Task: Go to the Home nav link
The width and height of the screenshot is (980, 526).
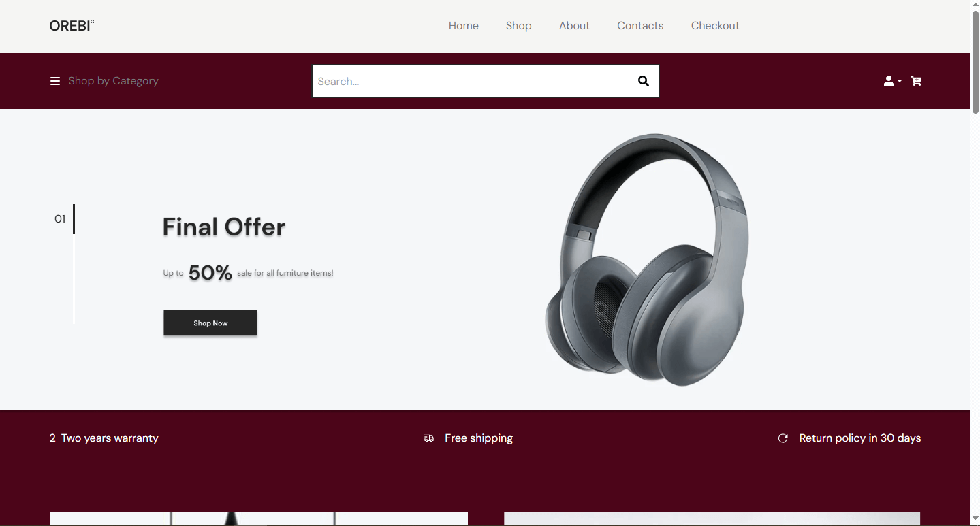Action: tap(464, 26)
